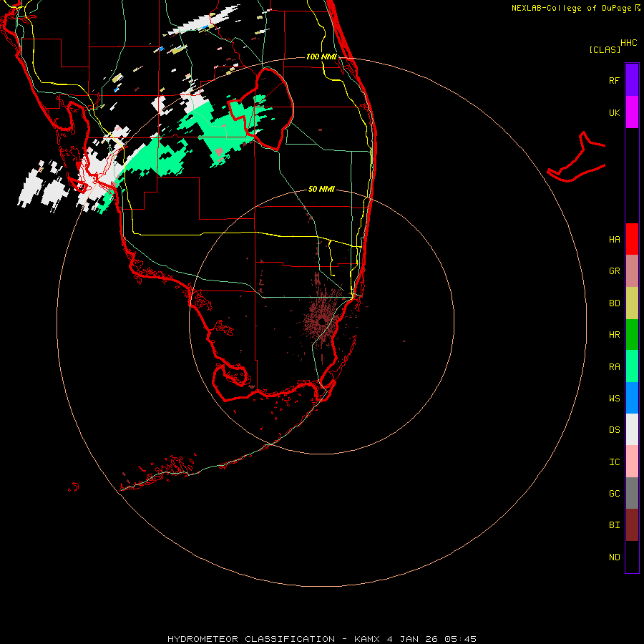Screen dimensions: 644x644
Task: Click the IC legend label
Action: click(x=614, y=462)
